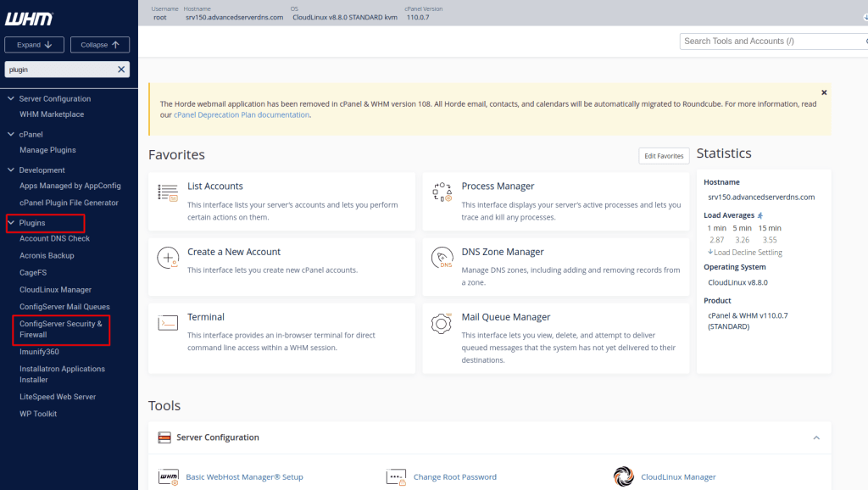
Task: Open the Process Manager favorite title
Action: coord(498,186)
